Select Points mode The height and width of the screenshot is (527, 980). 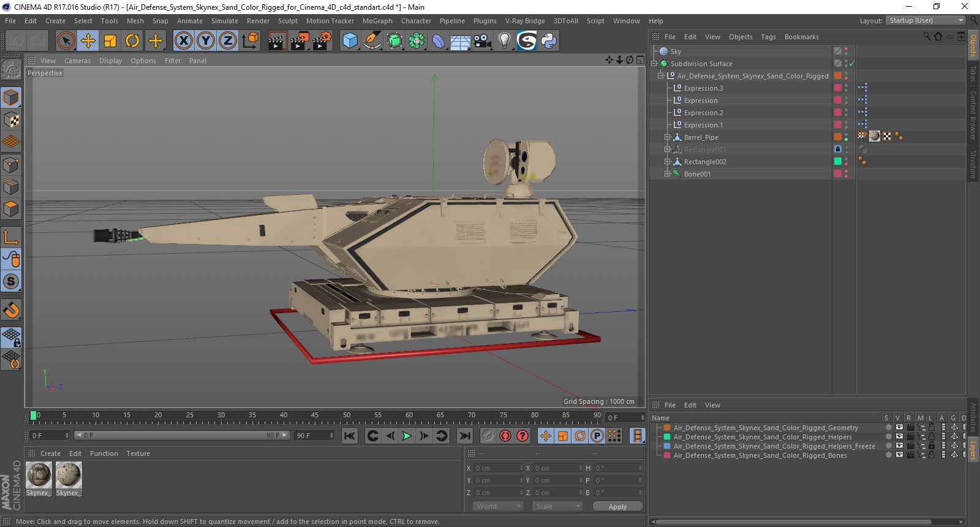pos(11,165)
